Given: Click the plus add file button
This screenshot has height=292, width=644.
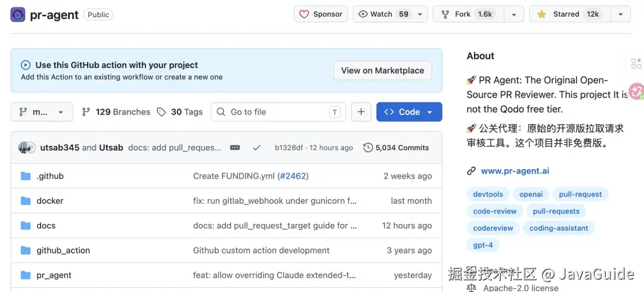Looking at the screenshot, I should click(361, 111).
